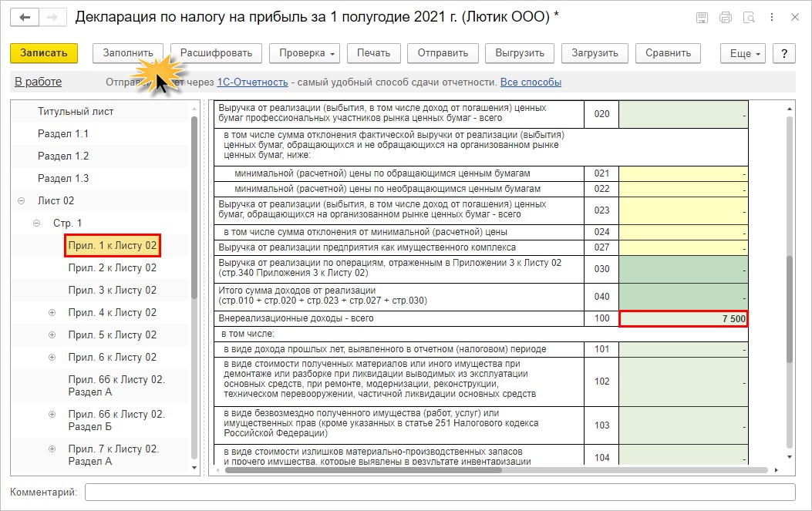This screenshot has height=511, width=812.
Task: Open the print preview icon in title bar
Action: point(749,18)
